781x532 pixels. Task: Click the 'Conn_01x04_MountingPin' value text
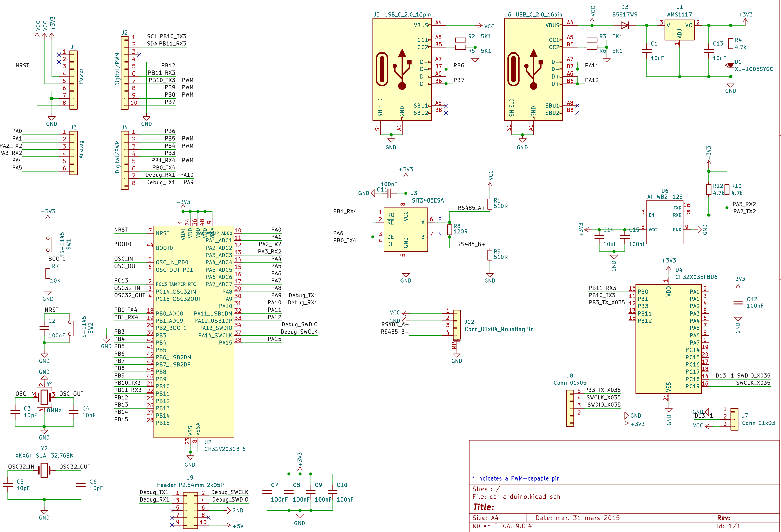pos(499,329)
